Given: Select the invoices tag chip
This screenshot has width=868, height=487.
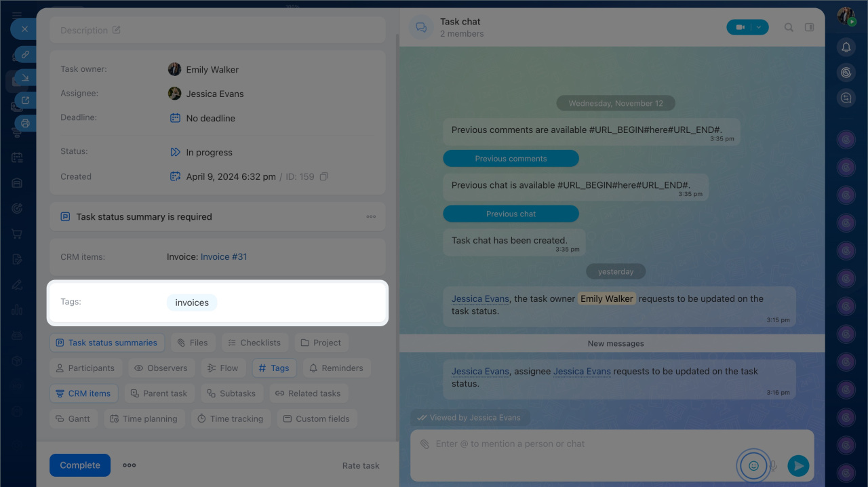Looking at the screenshot, I should click(x=192, y=303).
